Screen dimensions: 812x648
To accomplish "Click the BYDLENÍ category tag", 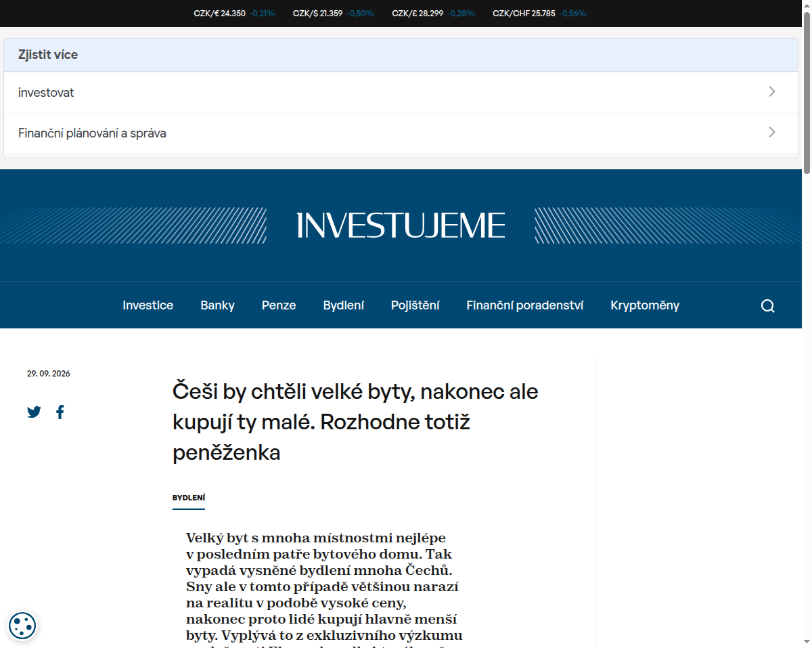I will point(189,498).
